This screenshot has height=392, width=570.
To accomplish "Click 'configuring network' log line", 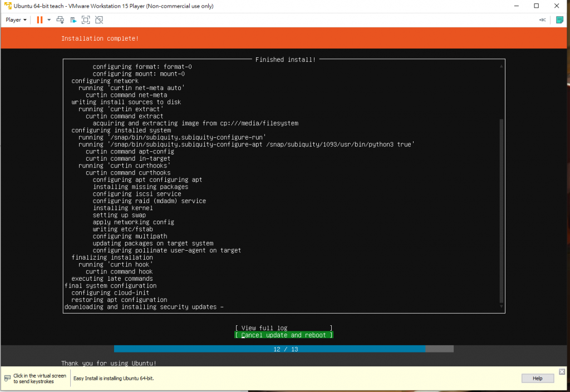I will click(x=105, y=81).
